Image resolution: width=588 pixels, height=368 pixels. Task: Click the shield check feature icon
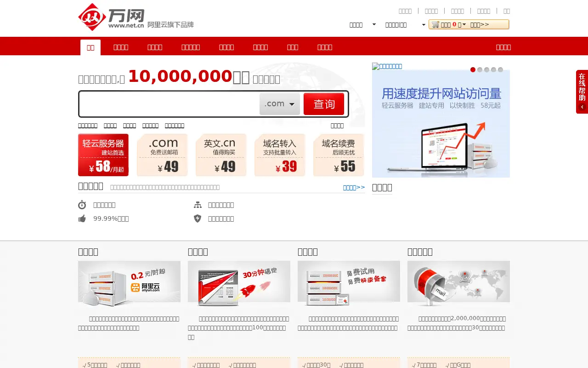[x=198, y=218]
